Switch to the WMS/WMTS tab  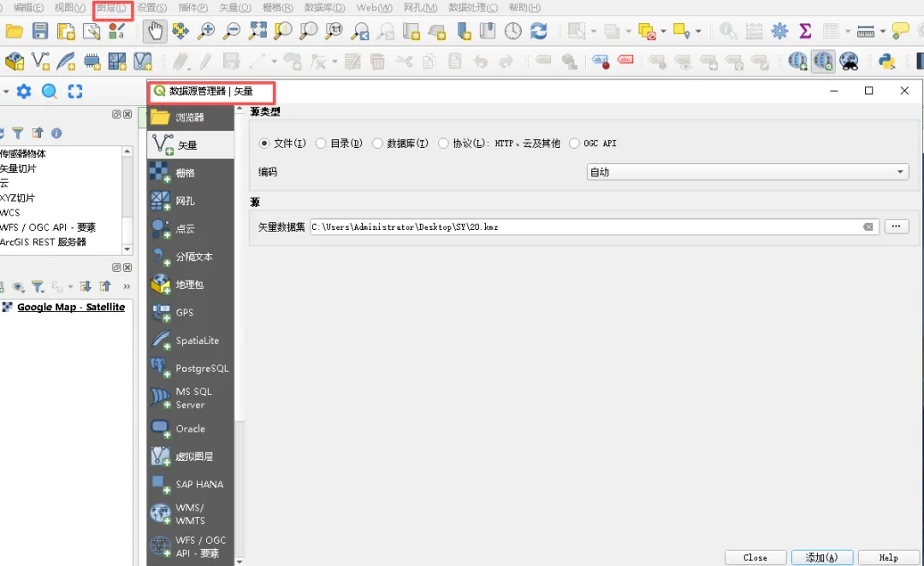pos(190,514)
